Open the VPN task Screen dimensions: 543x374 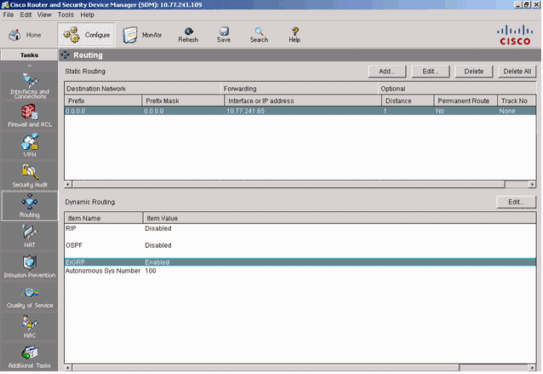29,146
